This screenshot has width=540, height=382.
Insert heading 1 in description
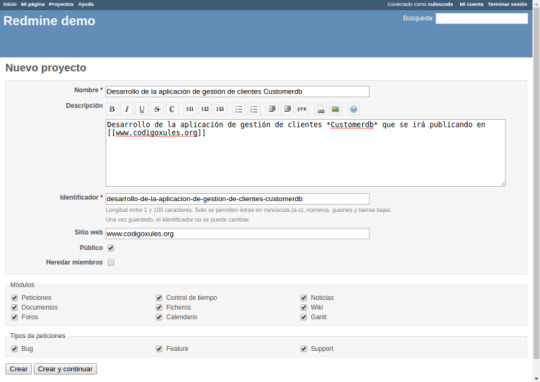[x=190, y=109]
